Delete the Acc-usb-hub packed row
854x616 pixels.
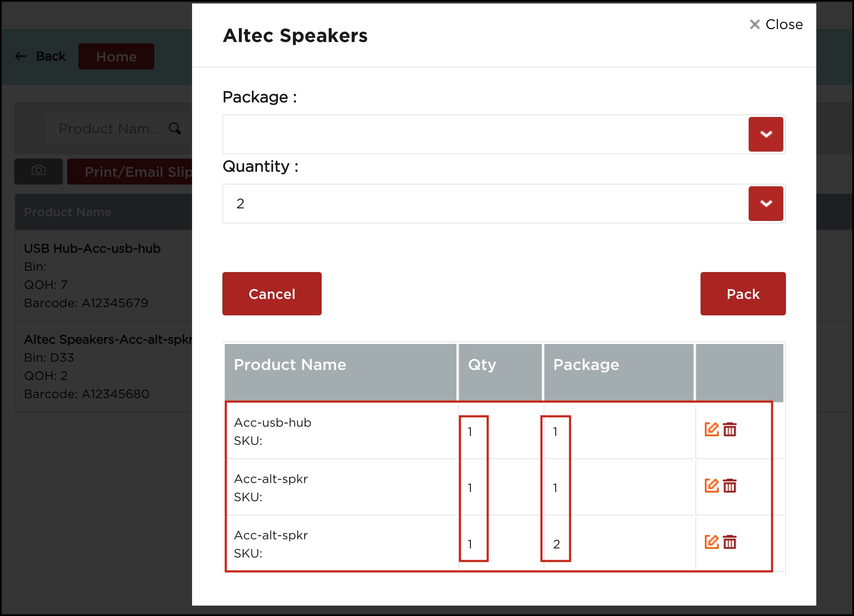[730, 429]
